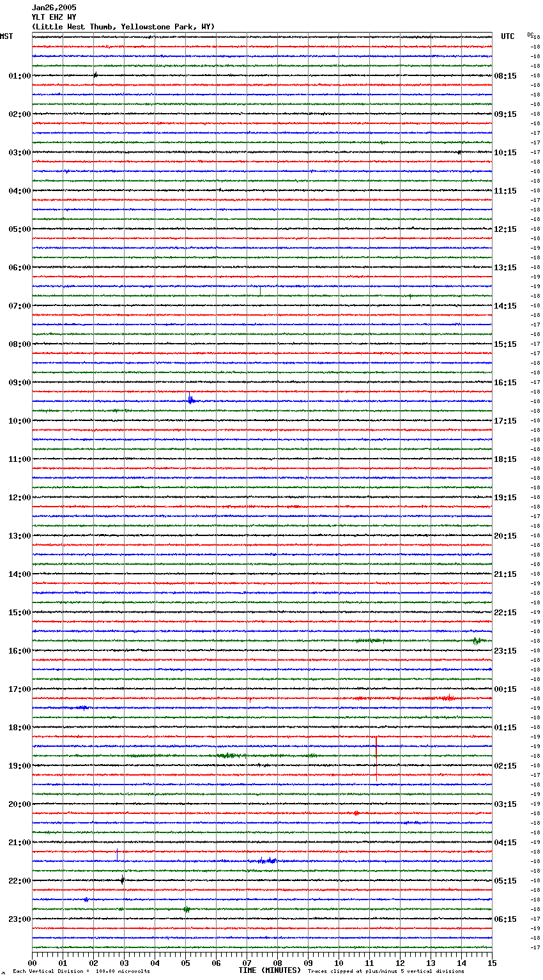Click the Traces clipped footnote text

(x=386, y=971)
